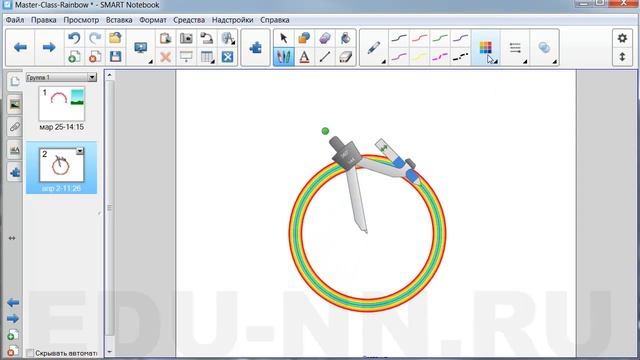Click the compass green rotation handle

point(325,131)
